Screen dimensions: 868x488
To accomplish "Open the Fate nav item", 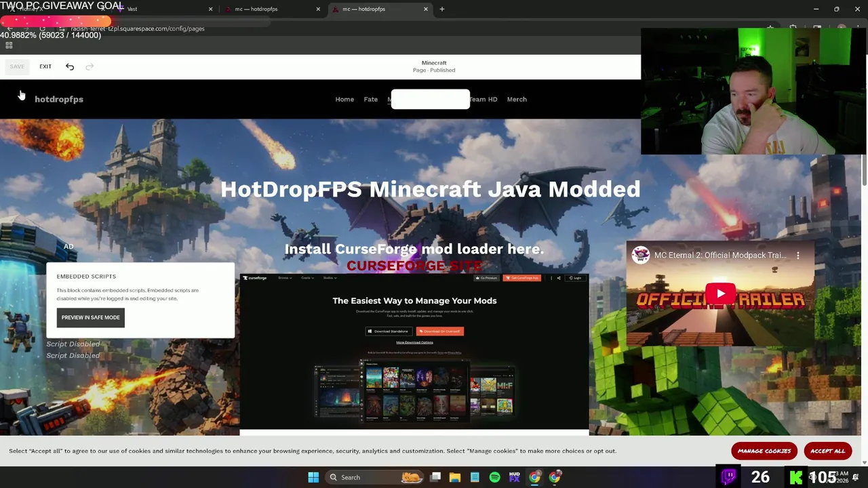I will pos(371,99).
